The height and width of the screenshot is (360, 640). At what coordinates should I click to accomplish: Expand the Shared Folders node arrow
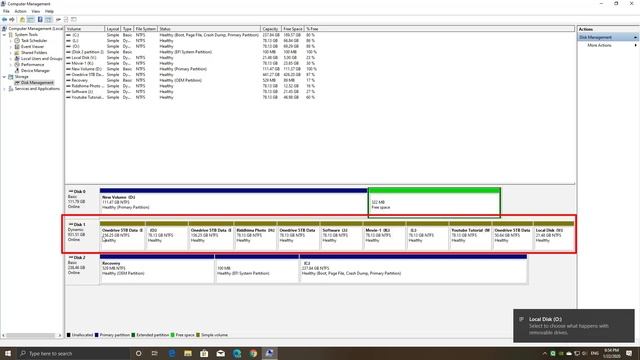tap(11, 53)
